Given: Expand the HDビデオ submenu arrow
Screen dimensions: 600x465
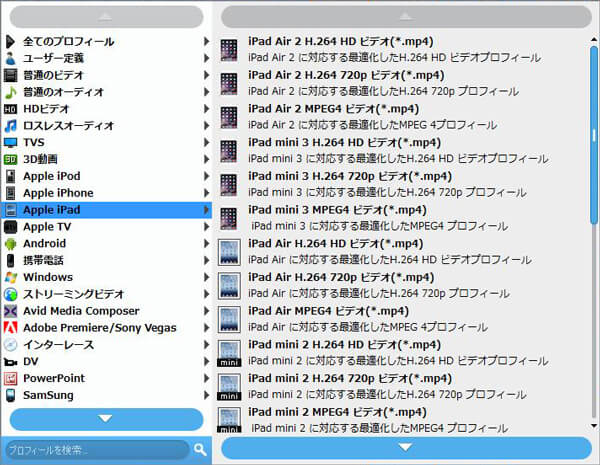Looking at the screenshot, I should pos(206,109).
